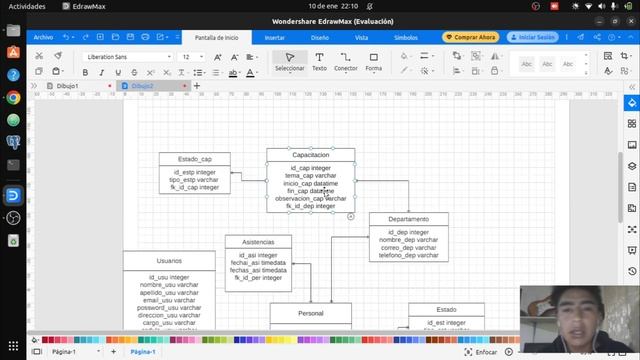
Task: Switch to the Insertar ribbon tab
Action: pos(275,38)
